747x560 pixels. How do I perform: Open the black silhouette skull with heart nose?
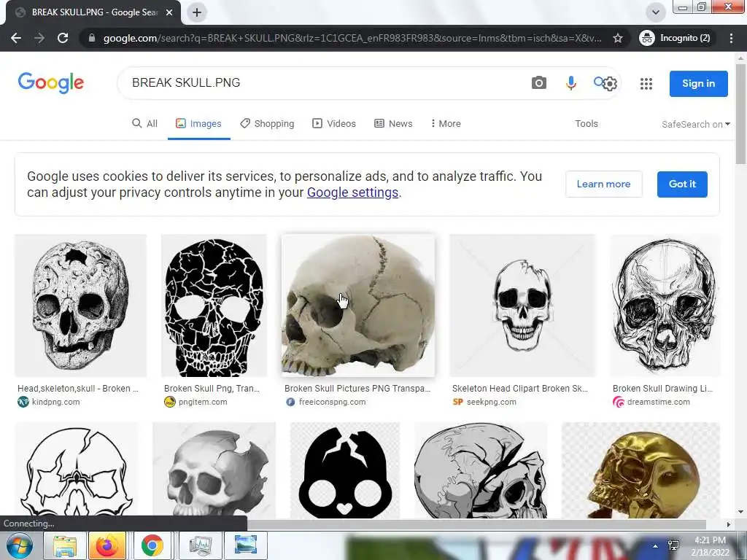coord(345,470)
